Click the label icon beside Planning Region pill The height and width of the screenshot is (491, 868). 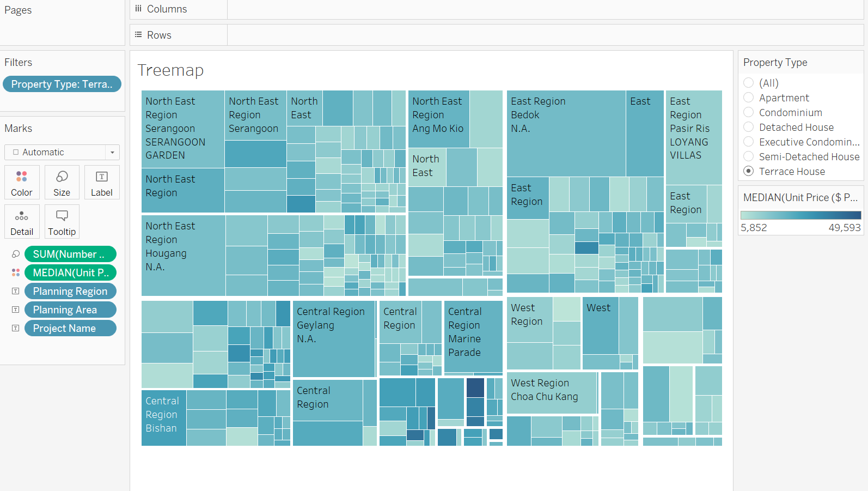tap(16, 292)
